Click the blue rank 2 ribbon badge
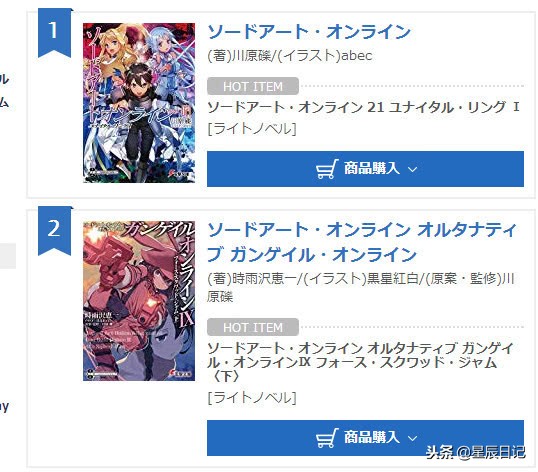This screenshot has height=472, width=538. pos(54,231)
